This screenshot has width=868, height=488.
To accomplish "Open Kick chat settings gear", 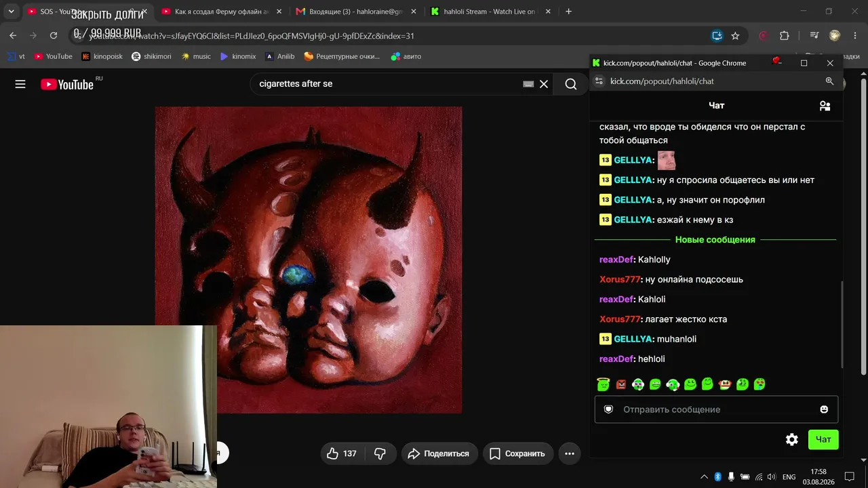I will click(791, 440).
